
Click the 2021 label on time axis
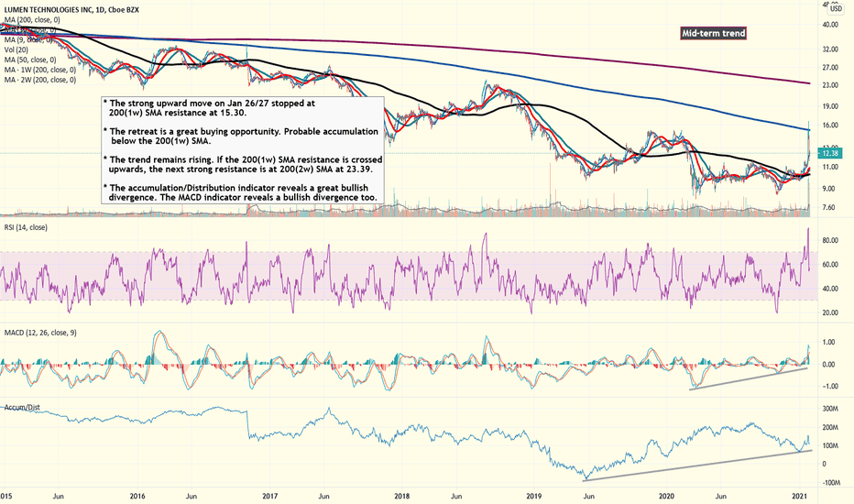pyautogui.click(x=799, y=497)
